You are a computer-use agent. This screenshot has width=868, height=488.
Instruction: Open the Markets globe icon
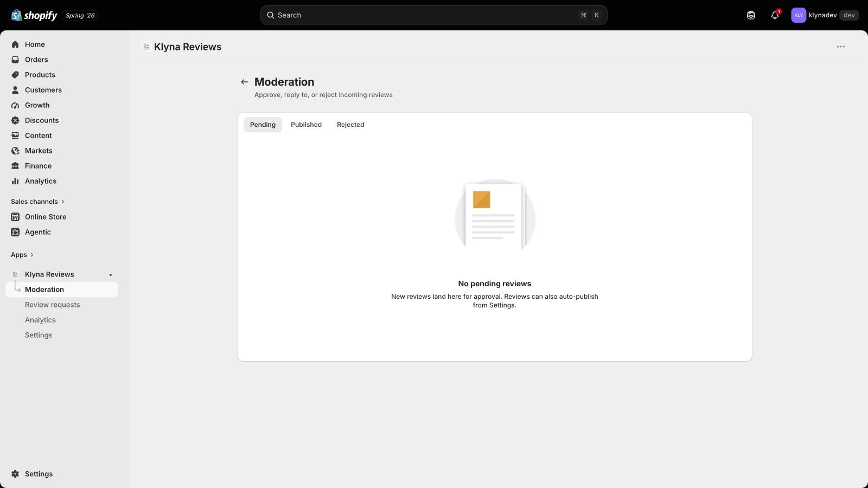[x=15, y=151]
